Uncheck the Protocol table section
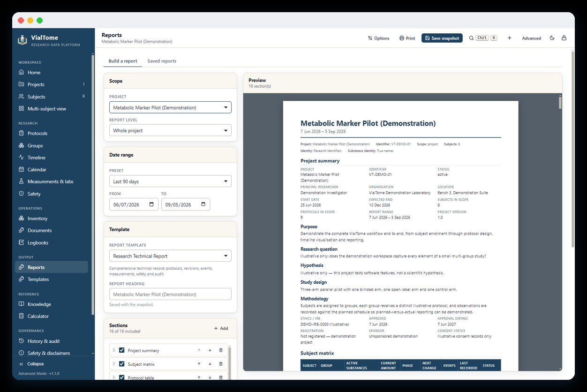The height and width of the screenshot is (392, 587). coord(122,377)
